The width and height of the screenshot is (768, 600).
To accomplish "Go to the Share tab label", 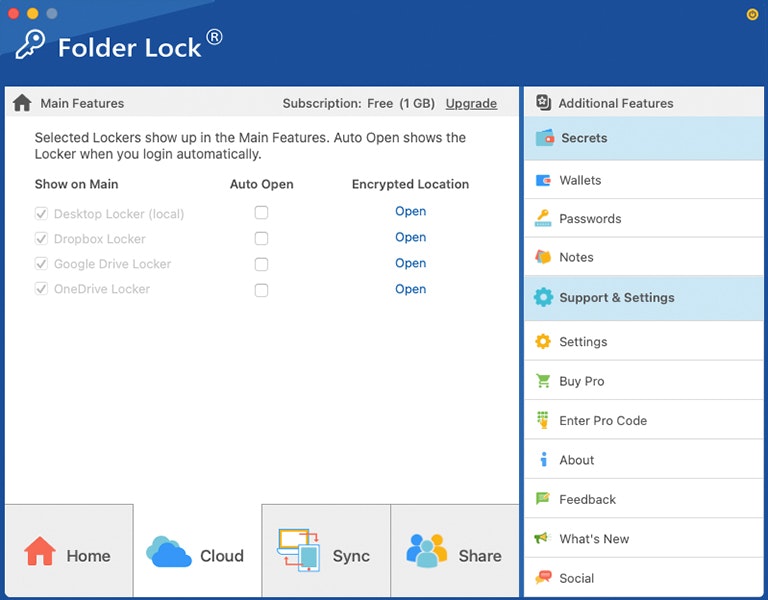I will click(480, 555).
